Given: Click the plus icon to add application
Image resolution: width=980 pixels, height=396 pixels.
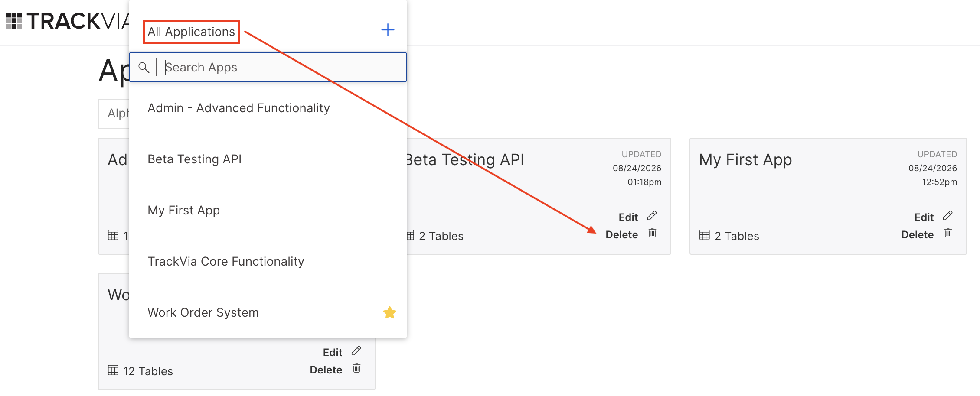Looking at the screenshot, I should pos(388,30).
